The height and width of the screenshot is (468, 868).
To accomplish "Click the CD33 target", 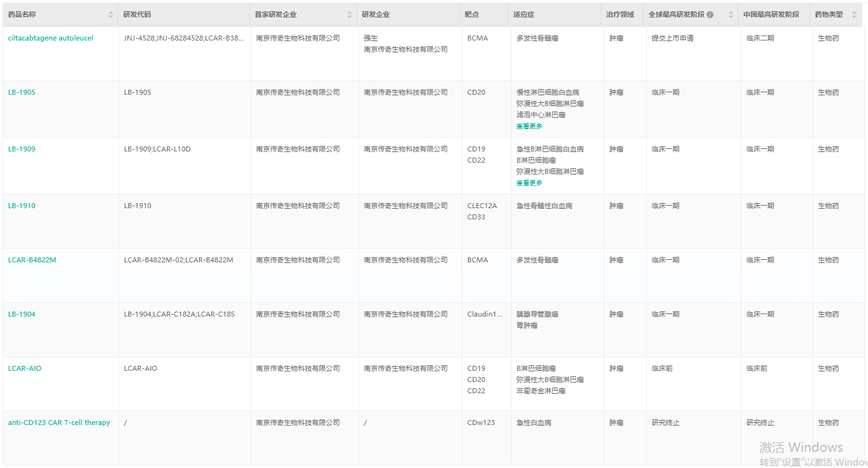I will (x=476, y=217).
